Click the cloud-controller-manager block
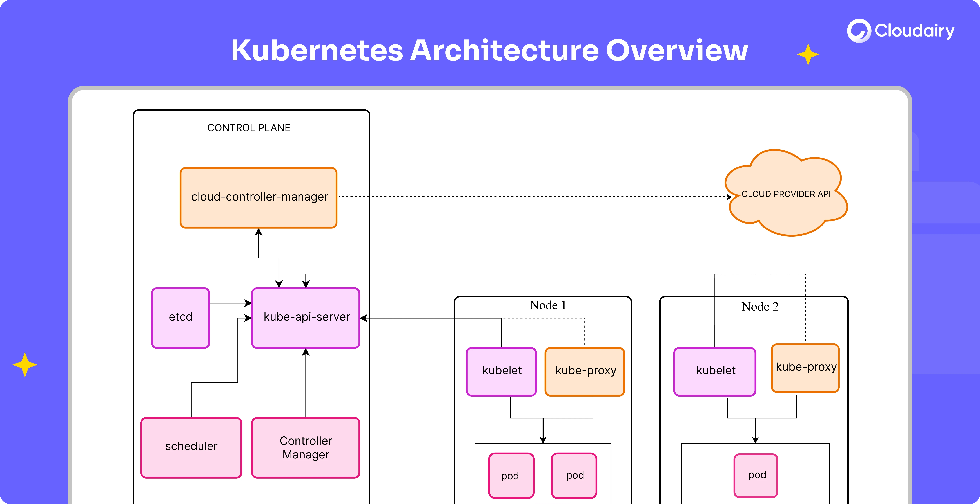Screen dimensions: 980x504 [258, 197]
